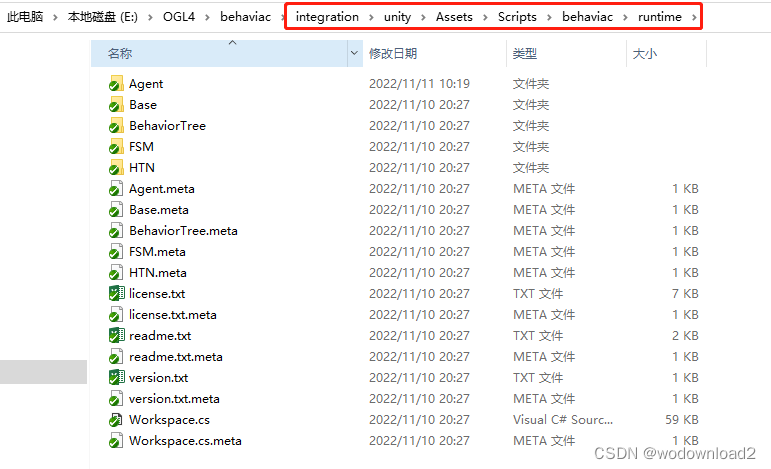
Task: Go to Assets folder in breadcrumb
Action: pyautogui.click(x=454, y=17)
